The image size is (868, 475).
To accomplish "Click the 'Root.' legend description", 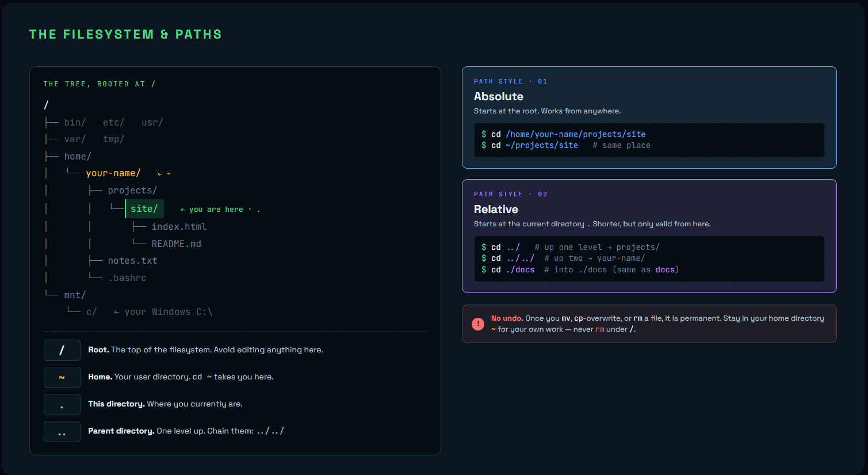I will click(205, 350).
